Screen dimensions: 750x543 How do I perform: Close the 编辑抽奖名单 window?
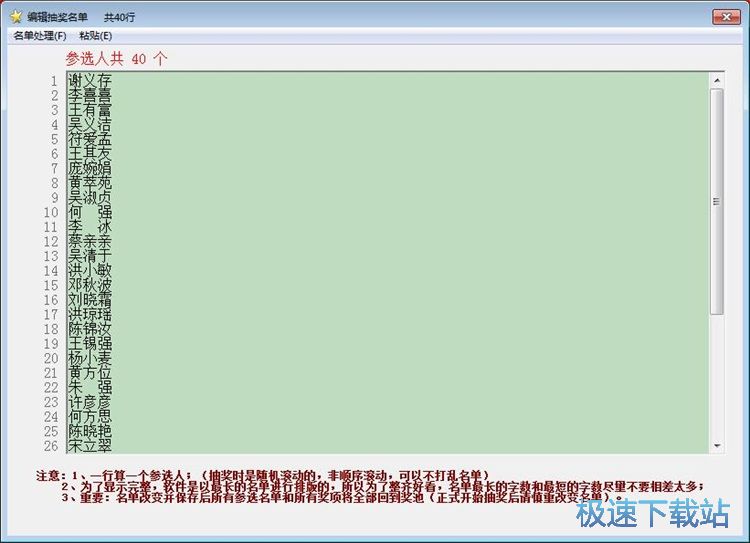tap(726, 17)
